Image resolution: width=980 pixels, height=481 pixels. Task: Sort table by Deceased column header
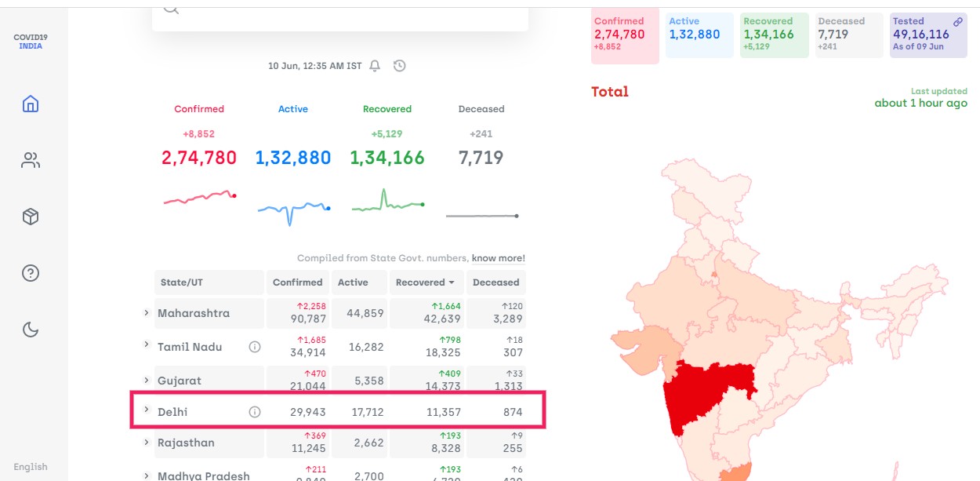click(x=495, y=282)
